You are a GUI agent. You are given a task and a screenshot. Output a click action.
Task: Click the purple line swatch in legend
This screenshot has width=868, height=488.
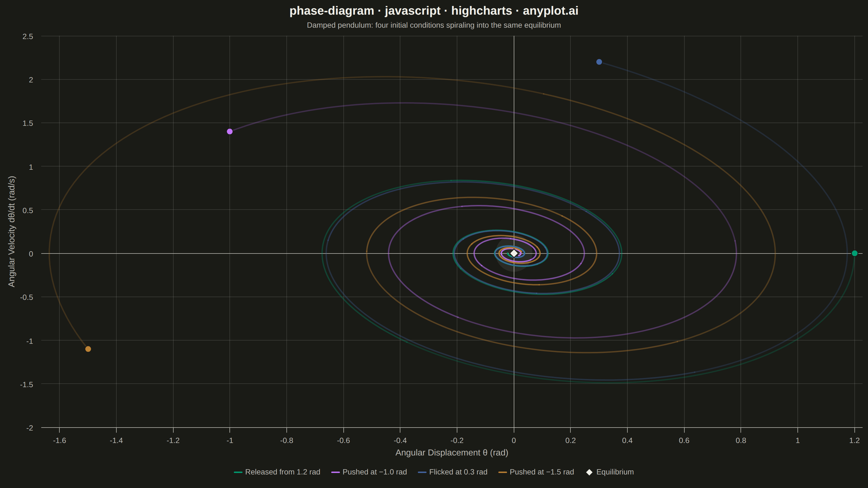(336, 472)
